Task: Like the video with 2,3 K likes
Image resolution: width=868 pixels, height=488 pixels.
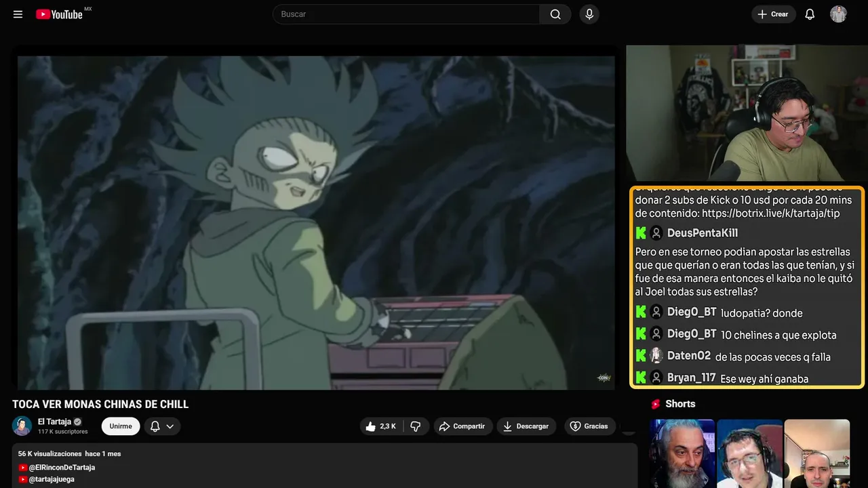Action: click(381, 426)
